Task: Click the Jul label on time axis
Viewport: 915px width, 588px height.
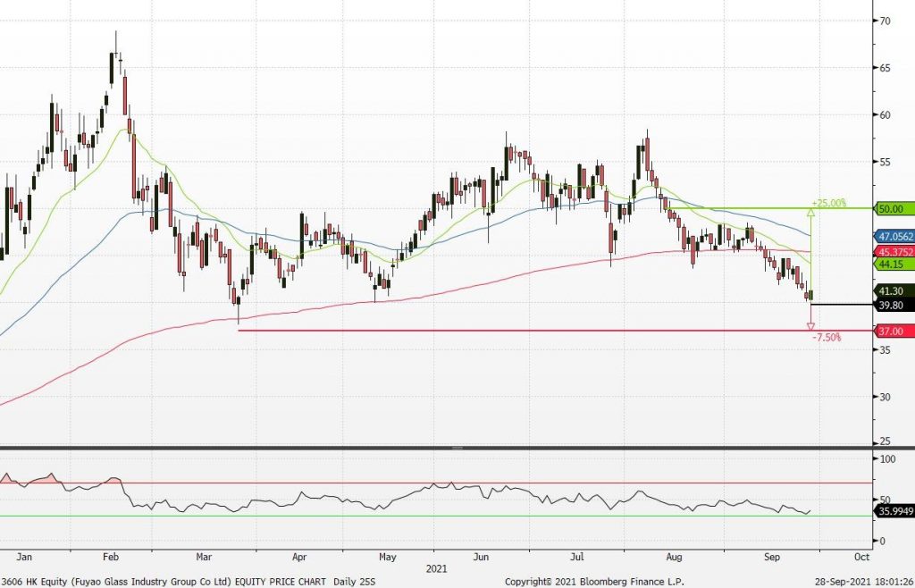Action: tap(577, 557)
